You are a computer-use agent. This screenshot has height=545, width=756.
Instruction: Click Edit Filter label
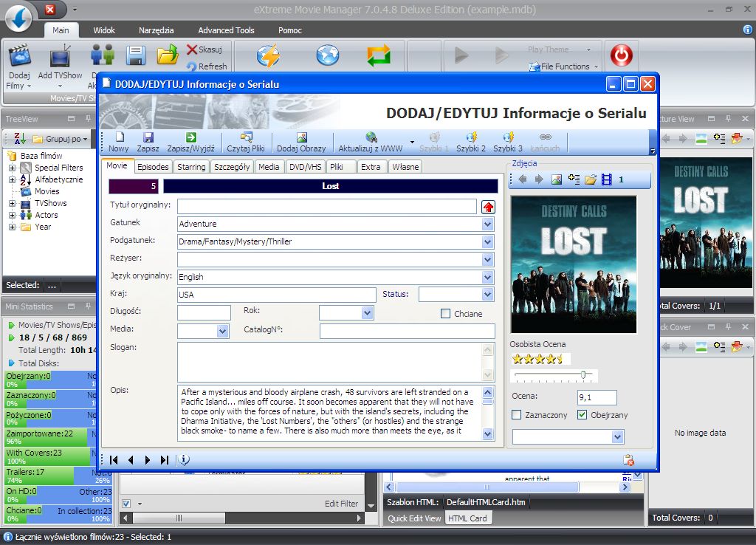[341, 504]
